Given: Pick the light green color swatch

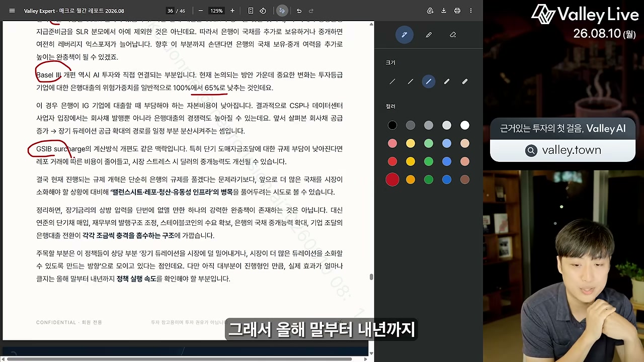Looking at the screenshot, I should tap(429, 144).
